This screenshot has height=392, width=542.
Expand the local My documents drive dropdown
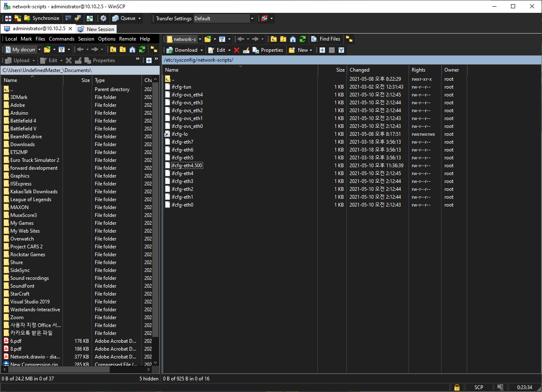(x=39, y=50)
